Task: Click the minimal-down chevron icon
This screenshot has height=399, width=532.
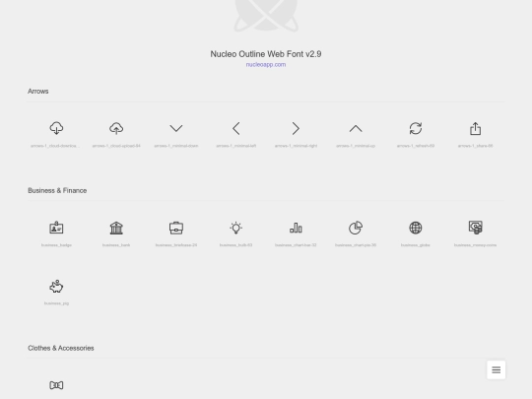Action: [176, 128]
